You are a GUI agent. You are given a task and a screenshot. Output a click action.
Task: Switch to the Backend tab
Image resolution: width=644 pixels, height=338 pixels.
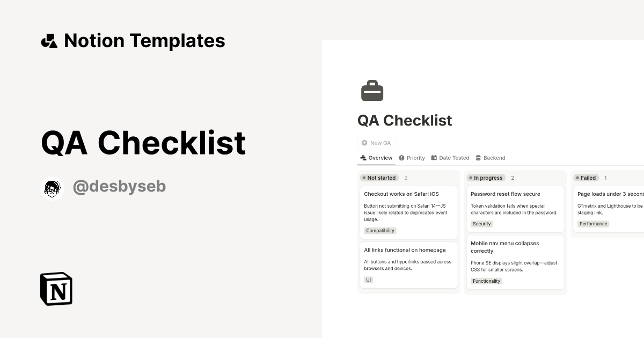click(494, 158)
